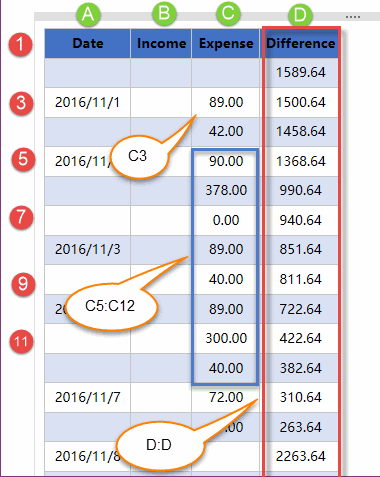Click the ellipsis handle above the table

353,17
